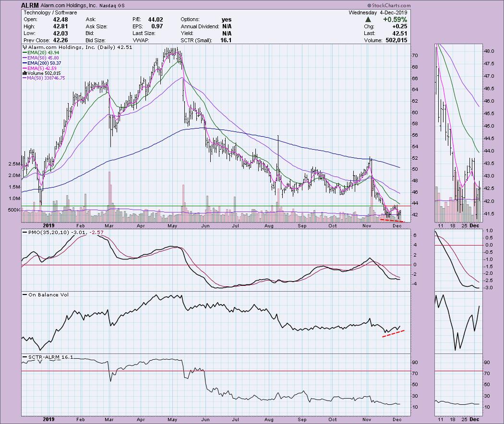The height and width of the screenshot is (424, 504).
Task: Click the EMA(50) 45.80 legend entry
Action: (x=40, y=58)
